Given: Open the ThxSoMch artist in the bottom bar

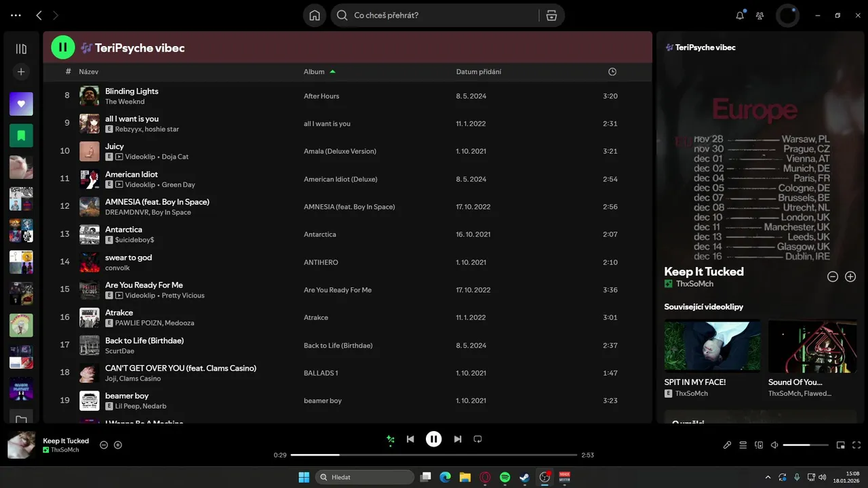Looking at the screenshot, I should click(x=65, y=450).
